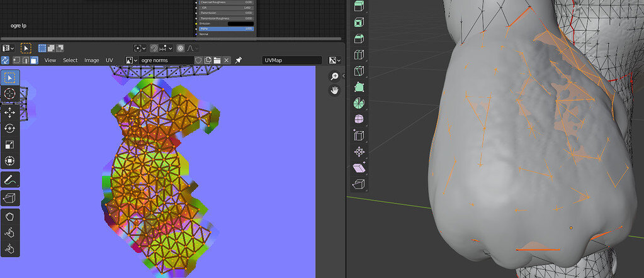This screenshot has height=278, width=644.
Task: Select the UV Relax sculpt tool
Action: click(10, 233)
